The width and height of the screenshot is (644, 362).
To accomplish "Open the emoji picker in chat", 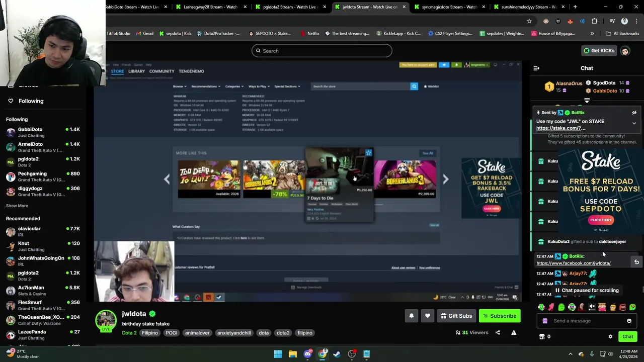I will (629, 321).
